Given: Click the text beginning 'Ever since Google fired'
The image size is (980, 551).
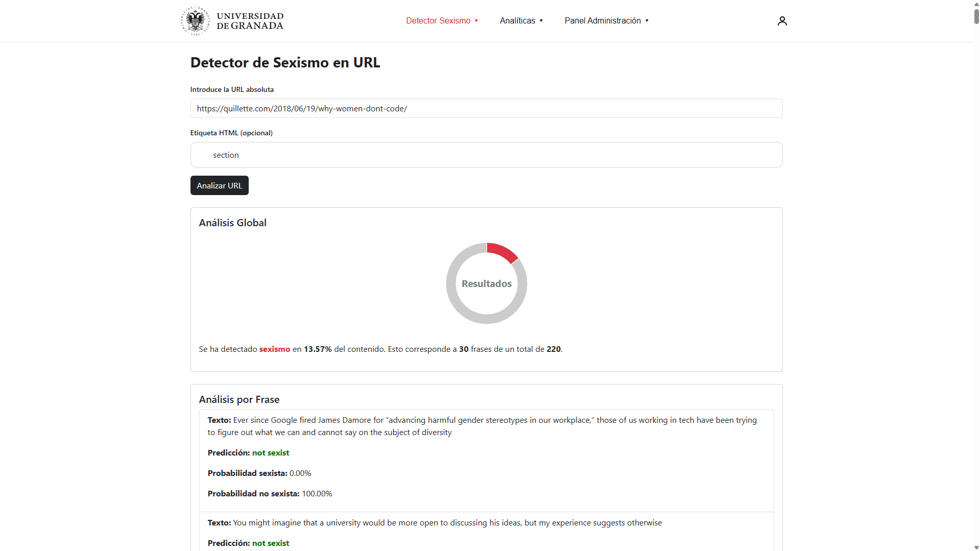Looking at the screenshot, I should [x=482, y=426].
